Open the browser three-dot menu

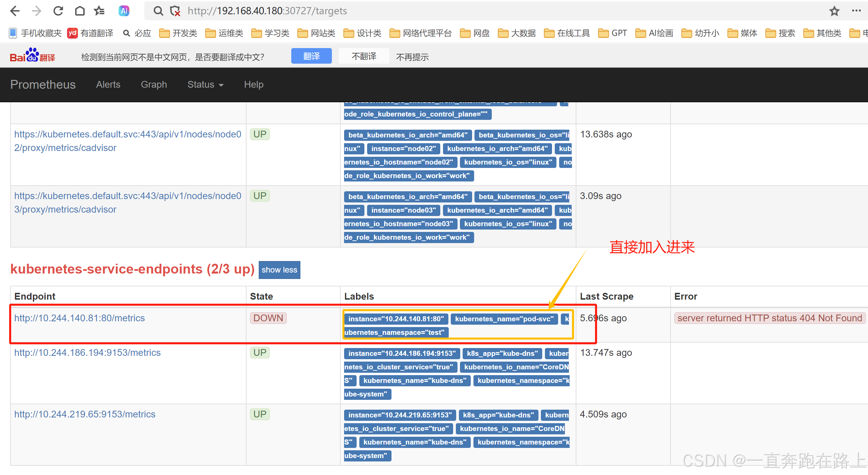click(x=856, y=11)
